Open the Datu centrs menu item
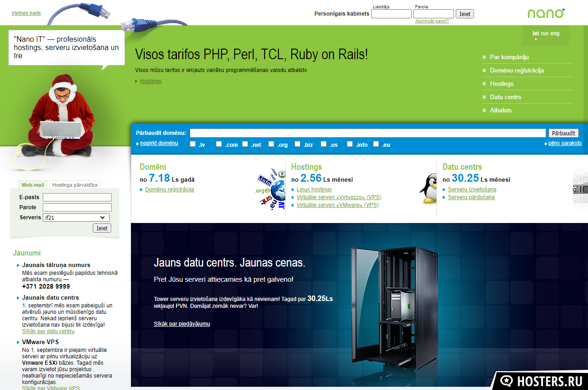Image resolution: width=588 pixels, height=390 pixels. pyautogui.click(x=505, y=97)
